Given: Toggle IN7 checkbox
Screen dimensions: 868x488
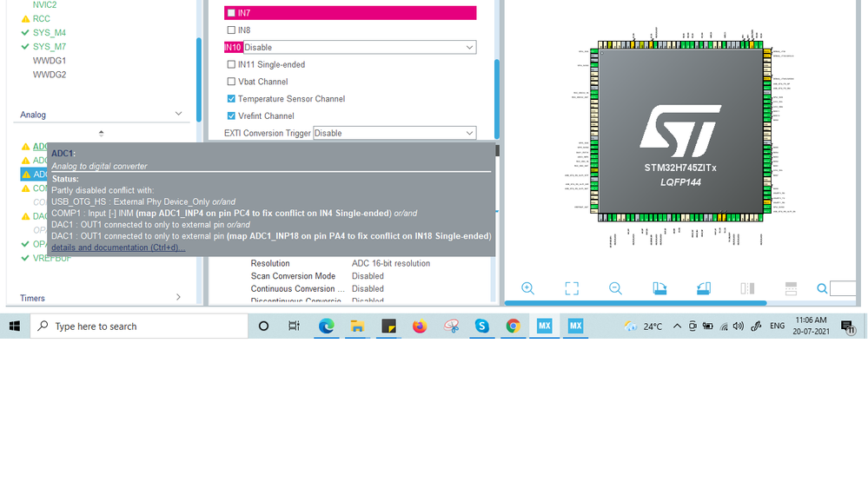Looking at the screenshot, I should pos(231,13).
